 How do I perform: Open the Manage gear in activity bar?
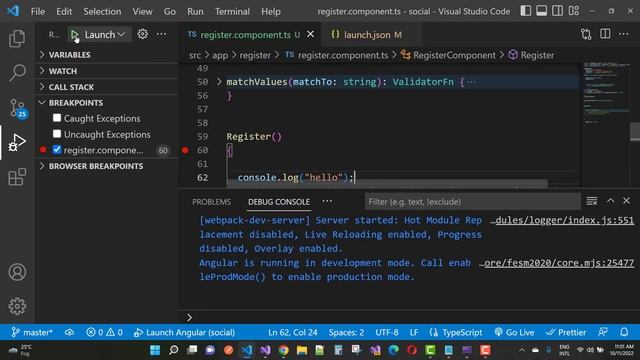point(17,306)
